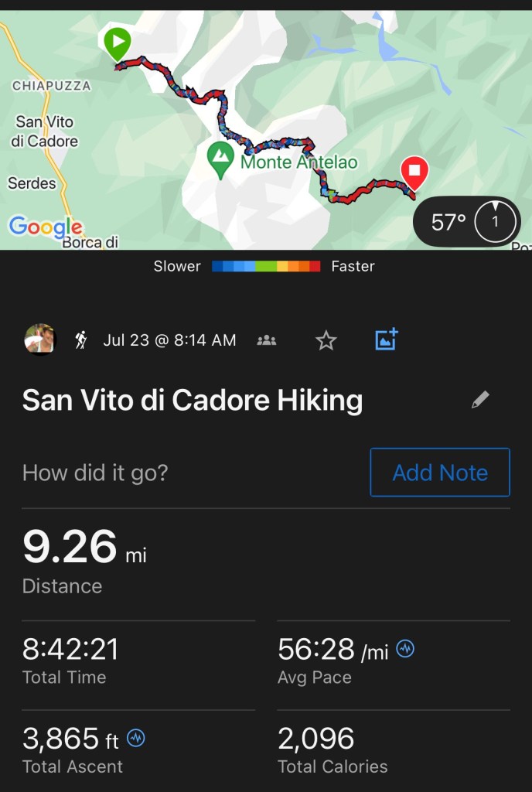Tap the Total Ascent info icon
Image resolution: width=532 pixels, height=792 pixels.
pos(136,739)
